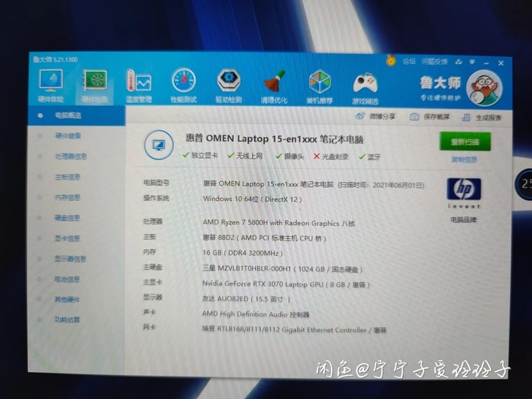Image resolution: width=532 pixels, height=399 pixels.
Task: Share via 微博分享 Weibo icon
Action: pos(375,116)
